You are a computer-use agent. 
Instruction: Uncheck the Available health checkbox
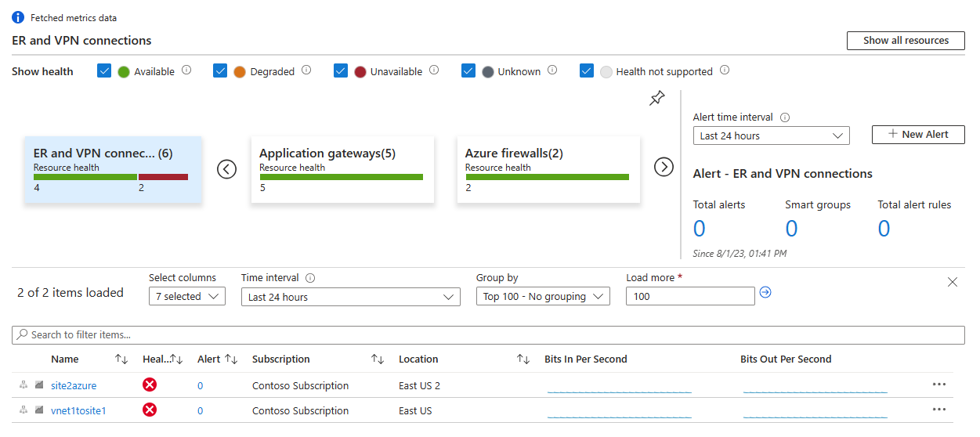click(104, 71)
